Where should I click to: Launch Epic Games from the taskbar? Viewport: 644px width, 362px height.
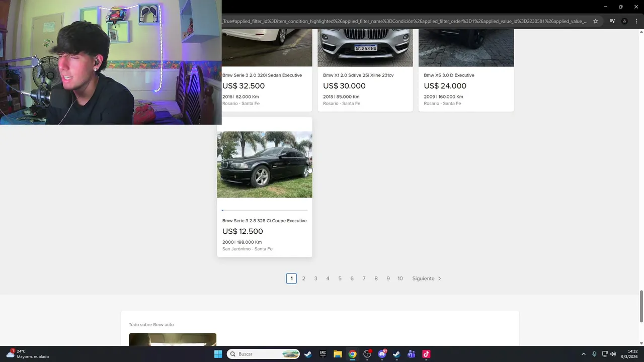323,354
